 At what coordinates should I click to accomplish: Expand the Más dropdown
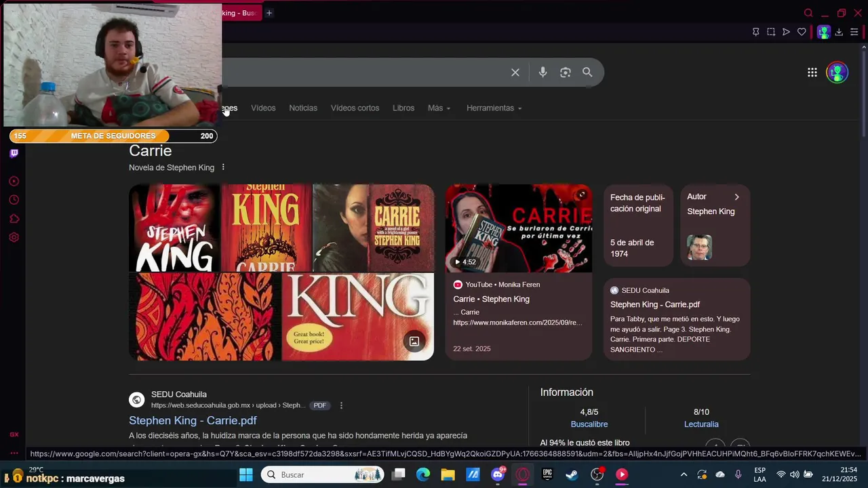(x=439, y=108)
